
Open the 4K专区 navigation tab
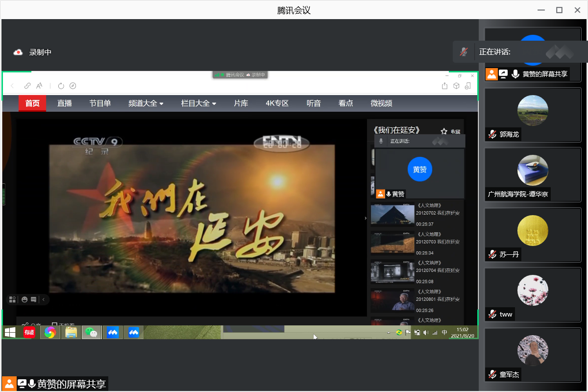[x=277, y=103]
